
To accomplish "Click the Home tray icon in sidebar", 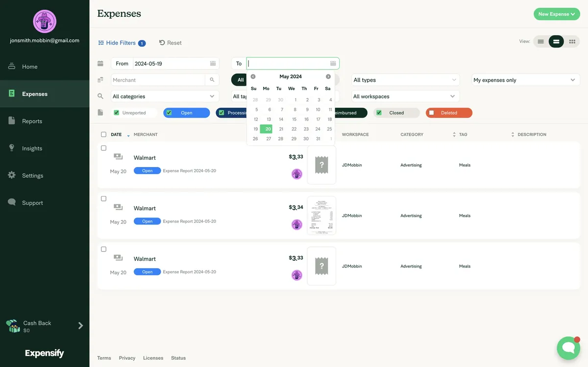I will point(12,66).
